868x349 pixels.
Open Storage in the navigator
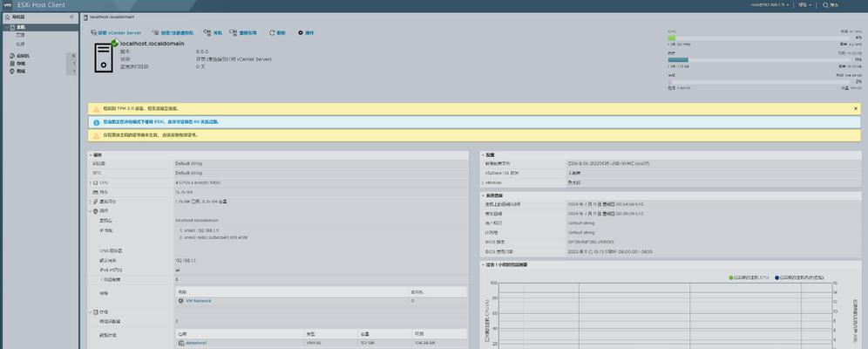tap(21, 64)
